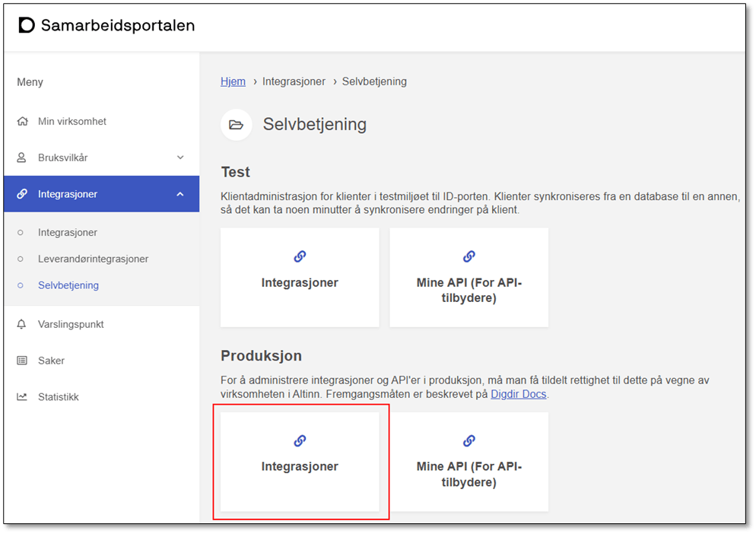Expand the Bruksvilkår menu chevron
The height and width of the screenshot is (534, 756).
tap(180, 158)
